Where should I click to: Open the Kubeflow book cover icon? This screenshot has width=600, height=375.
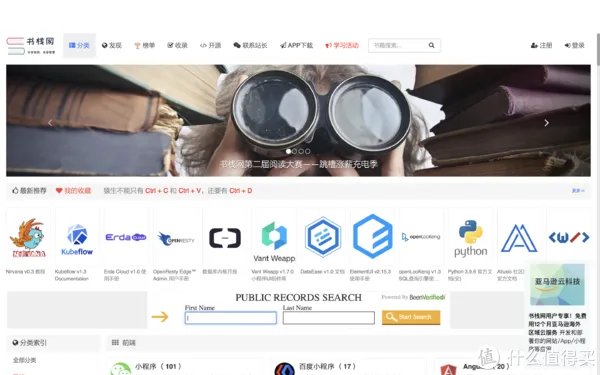pos(77,240)
